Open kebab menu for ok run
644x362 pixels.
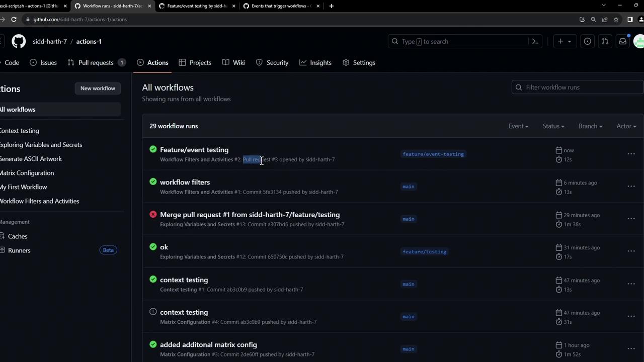pos(631,251)
